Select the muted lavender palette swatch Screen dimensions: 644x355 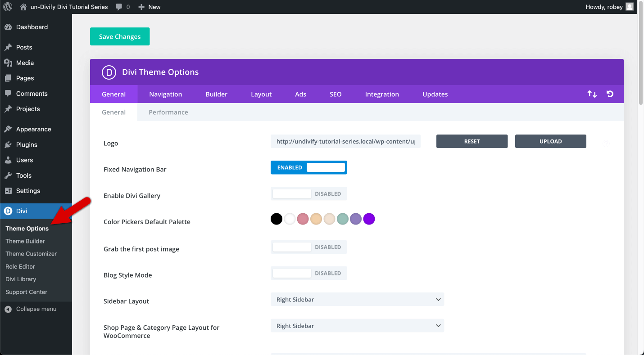tap(356, 219)
